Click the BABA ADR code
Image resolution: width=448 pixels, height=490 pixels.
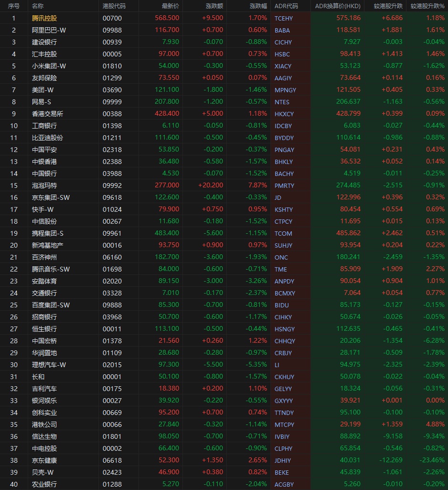tap(282, 30)
